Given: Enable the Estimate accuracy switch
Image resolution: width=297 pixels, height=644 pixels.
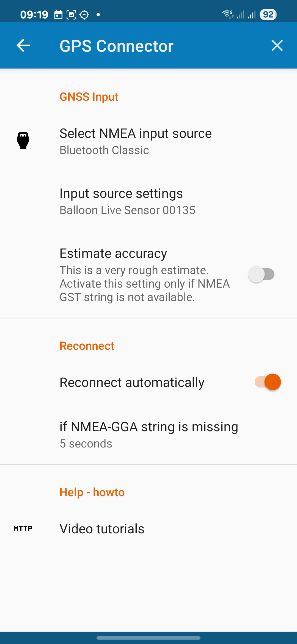Looking at the screenshot, I should [261, 274].
